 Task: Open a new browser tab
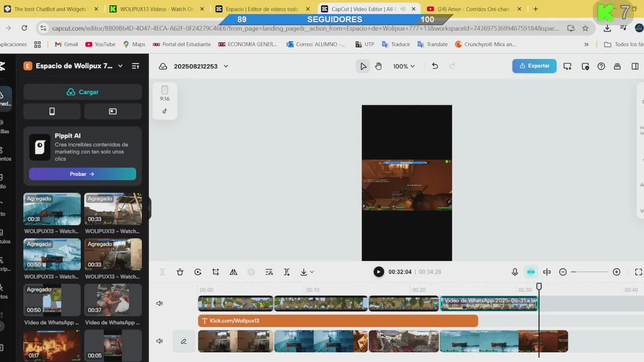[535, 9]
